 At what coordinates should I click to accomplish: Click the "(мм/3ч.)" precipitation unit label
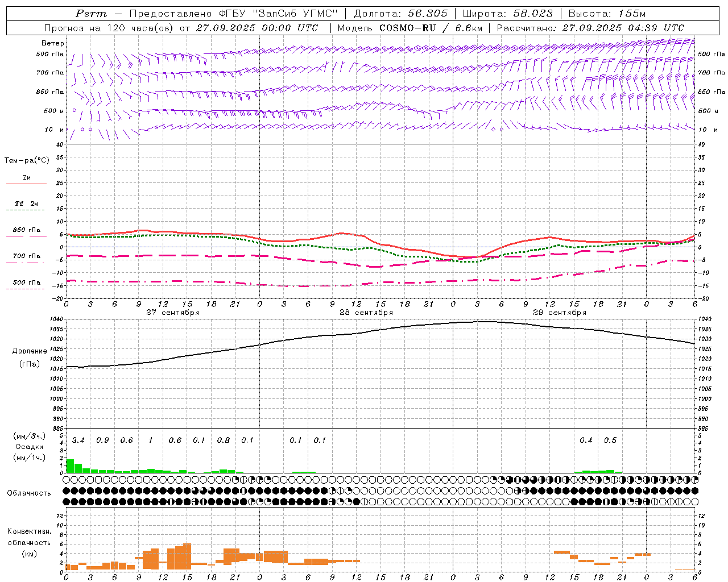[30, 436]
